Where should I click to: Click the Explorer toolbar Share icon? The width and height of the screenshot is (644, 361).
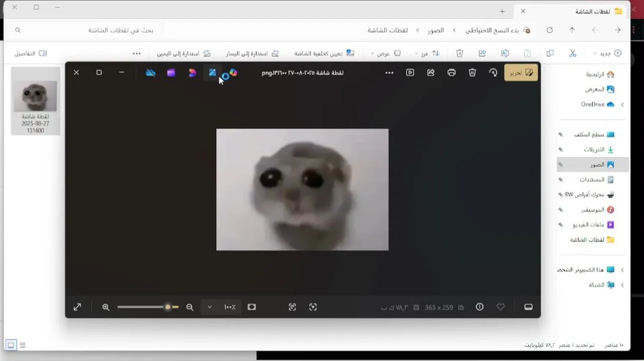click(482, 53)
